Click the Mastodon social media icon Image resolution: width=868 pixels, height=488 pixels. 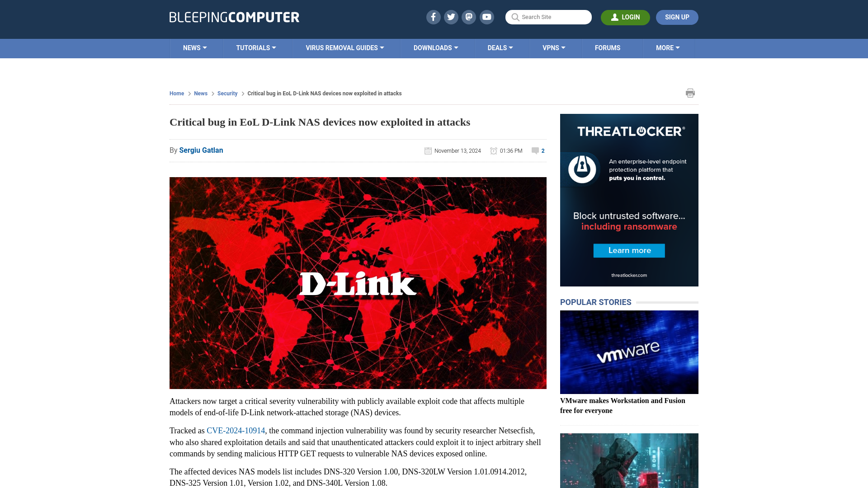click(469, 17)
